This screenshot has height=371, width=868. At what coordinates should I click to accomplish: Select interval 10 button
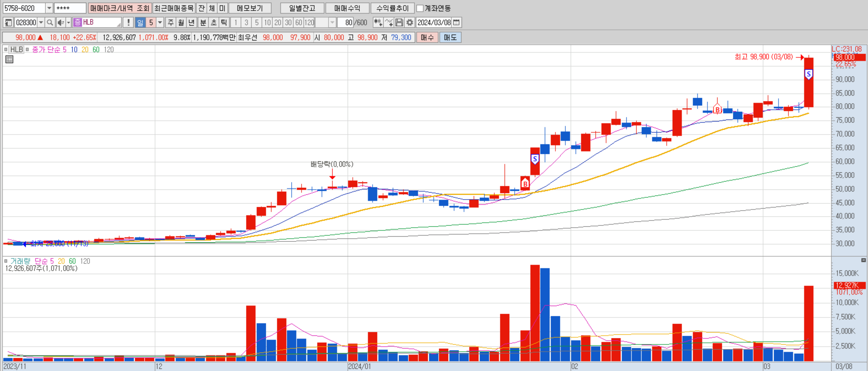[267, 23]
